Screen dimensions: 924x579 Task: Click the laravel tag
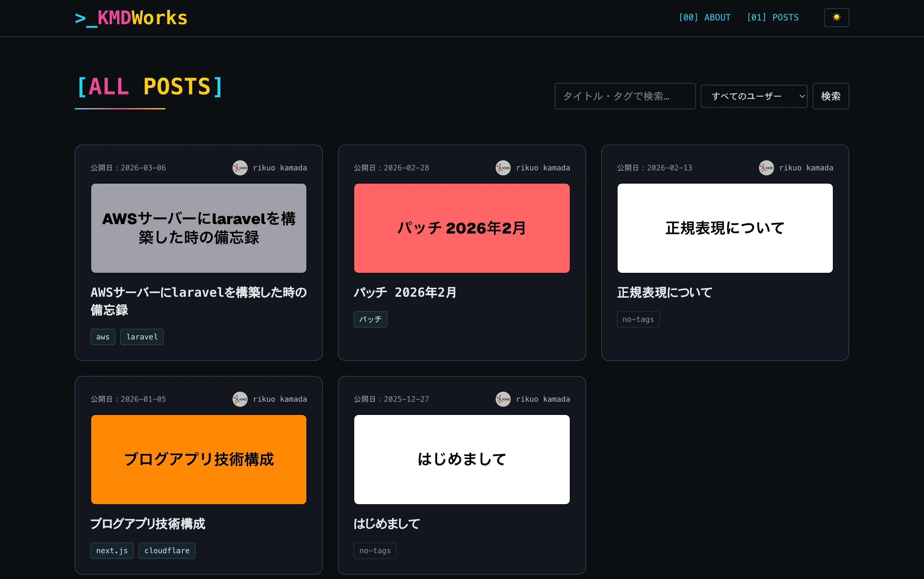[x=142, y=337]
